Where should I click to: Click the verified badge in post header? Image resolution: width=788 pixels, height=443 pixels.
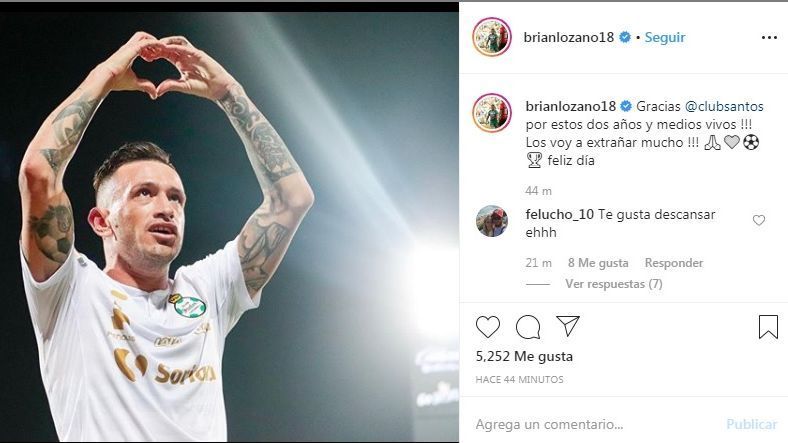(x=625, y=38)
